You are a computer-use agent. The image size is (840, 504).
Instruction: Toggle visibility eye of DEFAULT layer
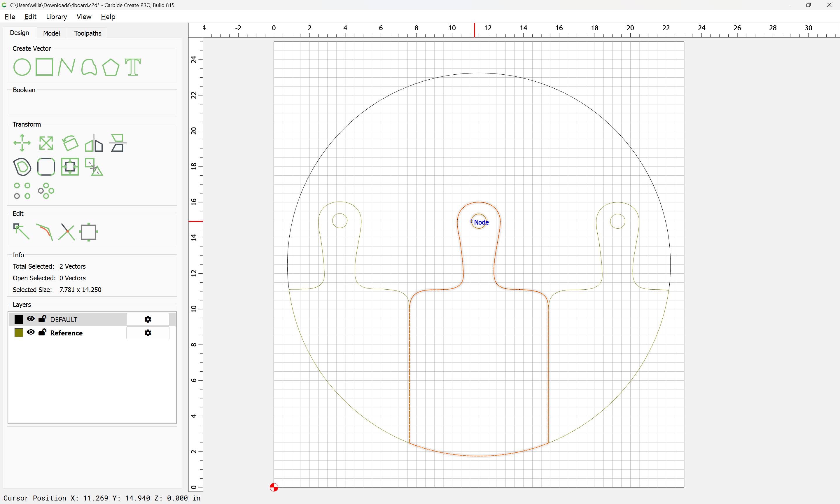click(31, 319)
